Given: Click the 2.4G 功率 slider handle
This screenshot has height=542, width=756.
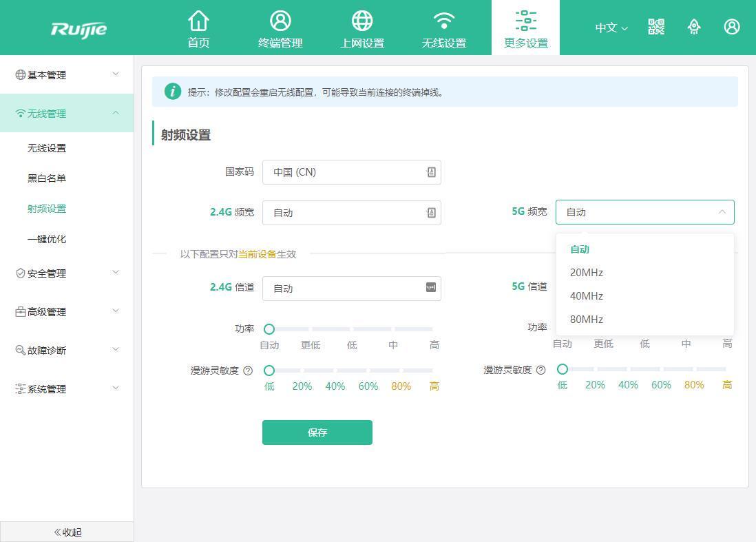Looking at the screenshot, I should tap(269, 329).
